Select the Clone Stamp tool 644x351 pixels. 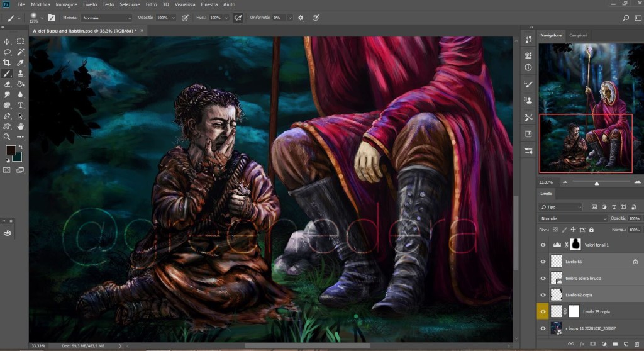(x=21, y=74)
